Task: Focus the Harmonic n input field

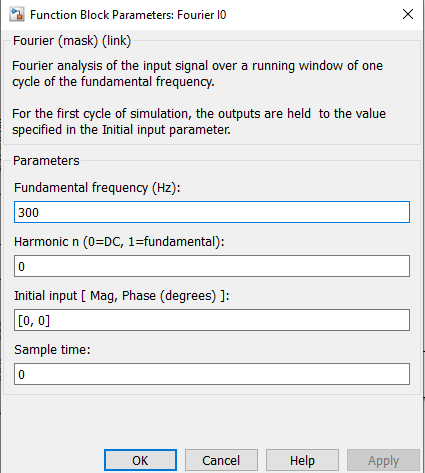Action: coord(212,266)
